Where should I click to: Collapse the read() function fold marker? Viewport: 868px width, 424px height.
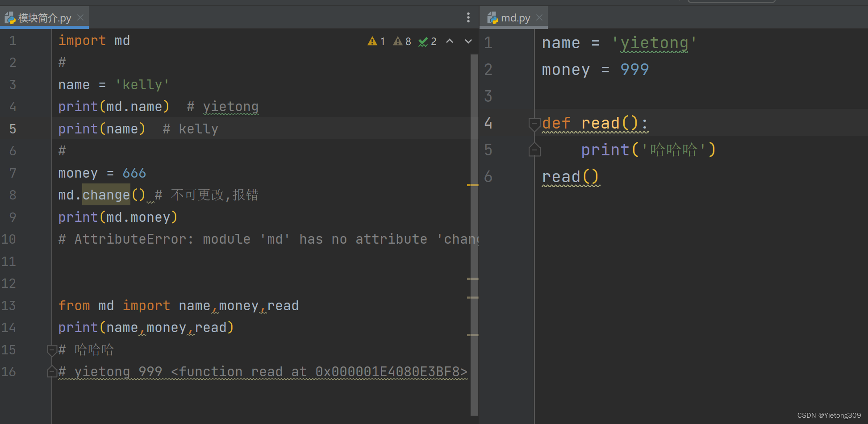[534, 124]
